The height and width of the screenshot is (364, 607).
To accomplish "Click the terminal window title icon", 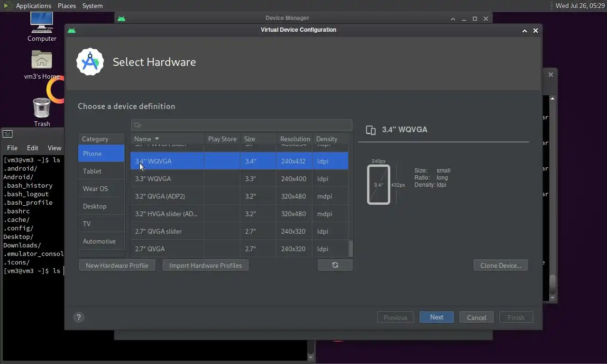I will (7, 134).
